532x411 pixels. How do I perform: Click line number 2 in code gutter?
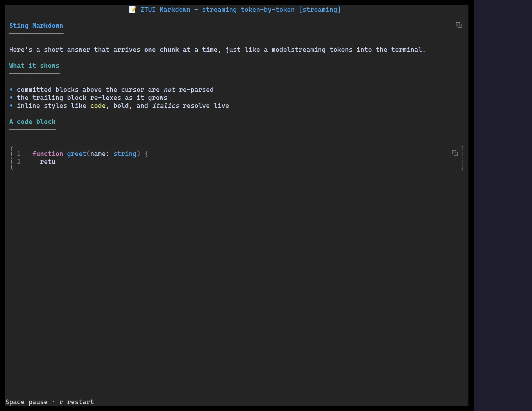(19, 162)
